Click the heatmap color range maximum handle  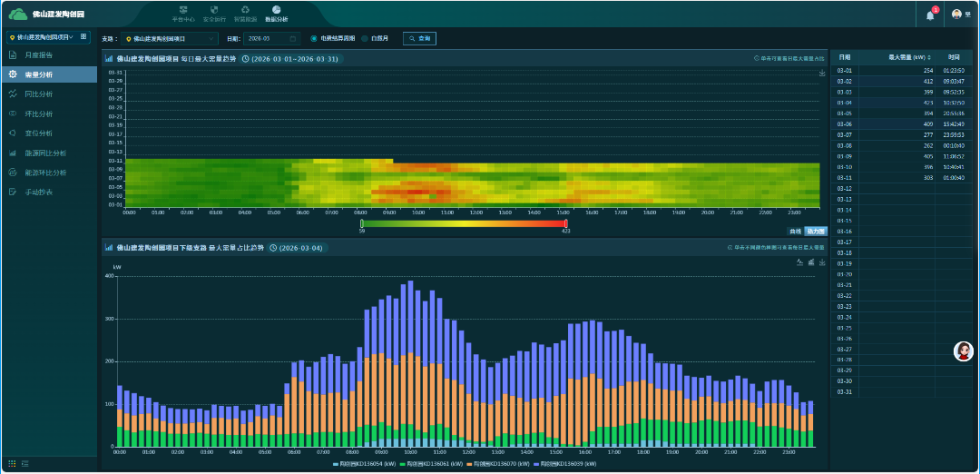566,223
